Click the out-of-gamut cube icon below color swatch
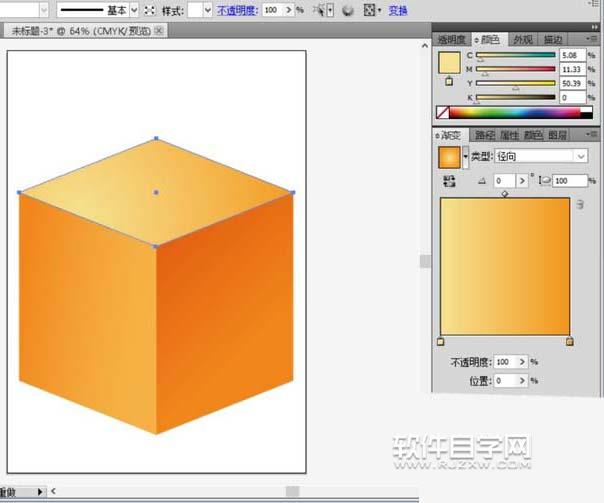 pyautogui.click(x=447, y=80)
